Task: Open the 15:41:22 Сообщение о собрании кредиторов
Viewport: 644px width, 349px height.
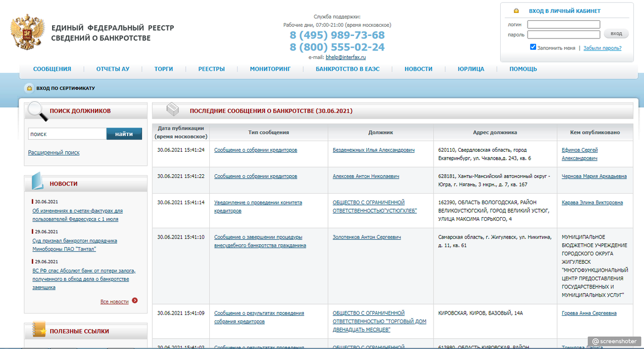Action: tap(255, 176)
